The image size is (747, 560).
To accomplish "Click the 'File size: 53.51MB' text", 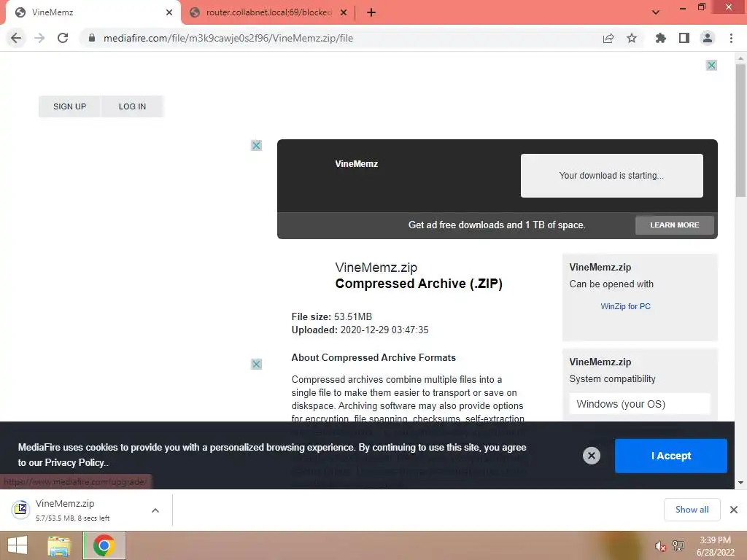I will coord(332,316).
